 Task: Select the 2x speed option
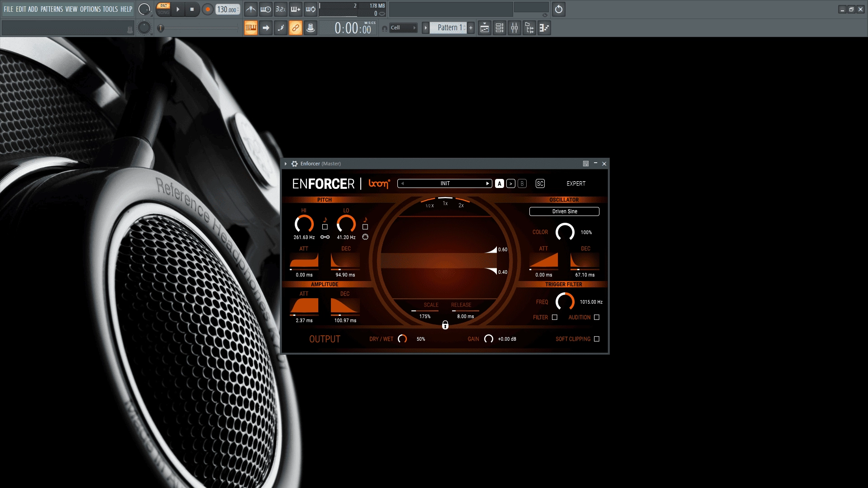[461, 205]
